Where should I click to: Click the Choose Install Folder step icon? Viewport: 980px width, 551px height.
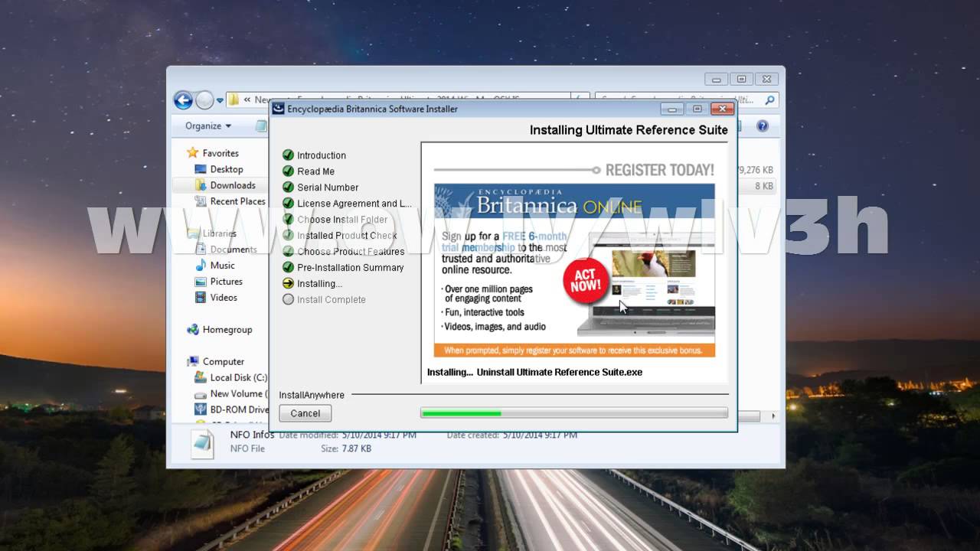(288, 220)
